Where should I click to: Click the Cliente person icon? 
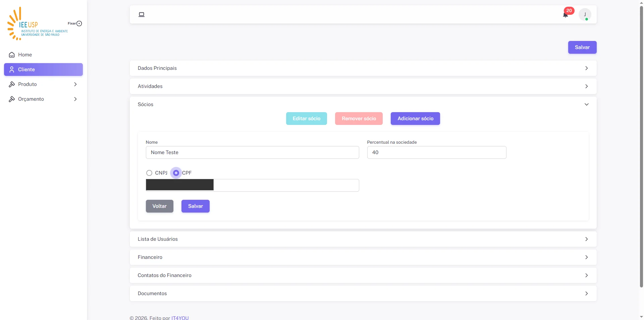pos(12,70)
